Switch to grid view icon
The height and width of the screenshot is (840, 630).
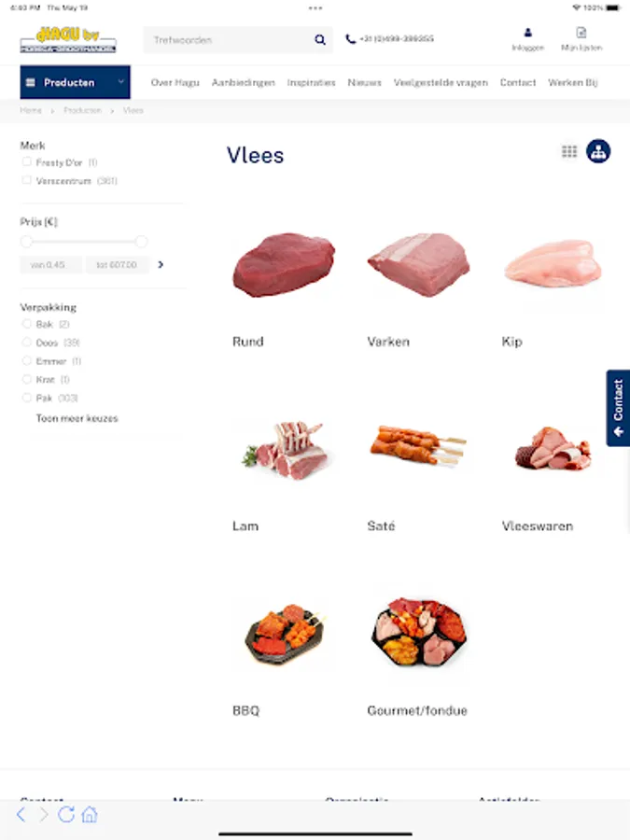point(569,151)
